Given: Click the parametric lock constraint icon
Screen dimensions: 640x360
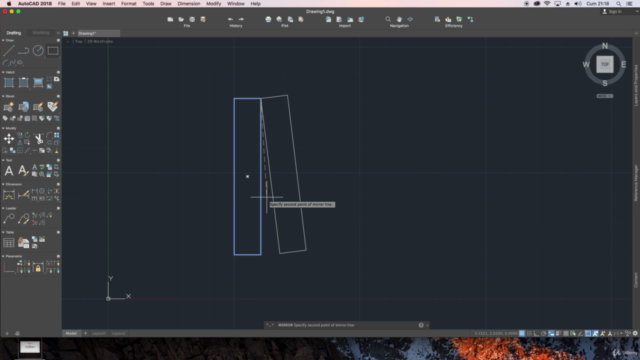Looking at the screenshot, I should tap(38, 268).
